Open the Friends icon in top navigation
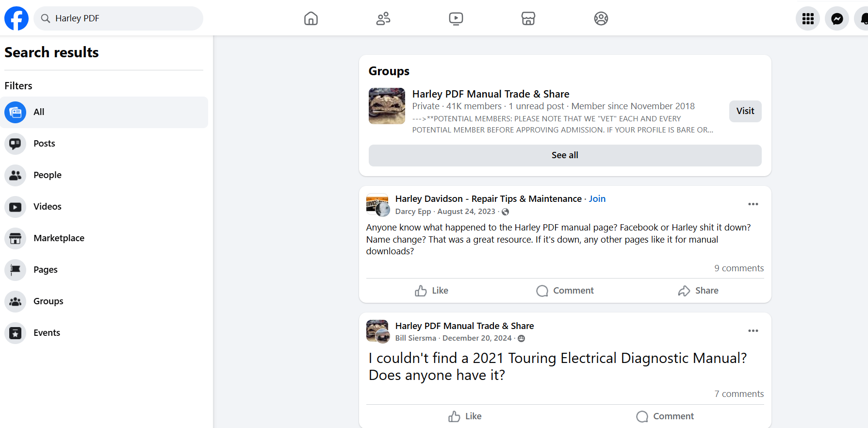This screenshot has width=868, height=428. [383, 18]
